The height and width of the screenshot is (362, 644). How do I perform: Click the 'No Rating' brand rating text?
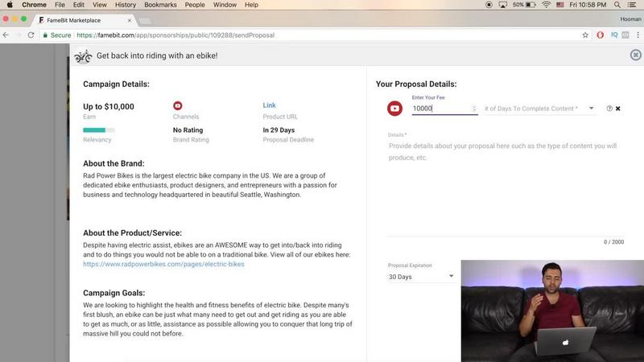pos(188,130)
